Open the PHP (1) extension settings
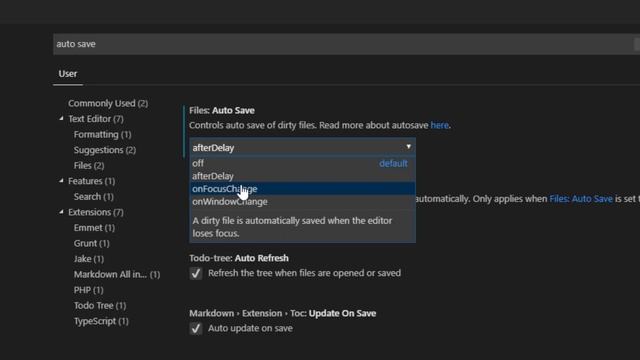Viewport: 640px width, 360px height. (89, 290)
